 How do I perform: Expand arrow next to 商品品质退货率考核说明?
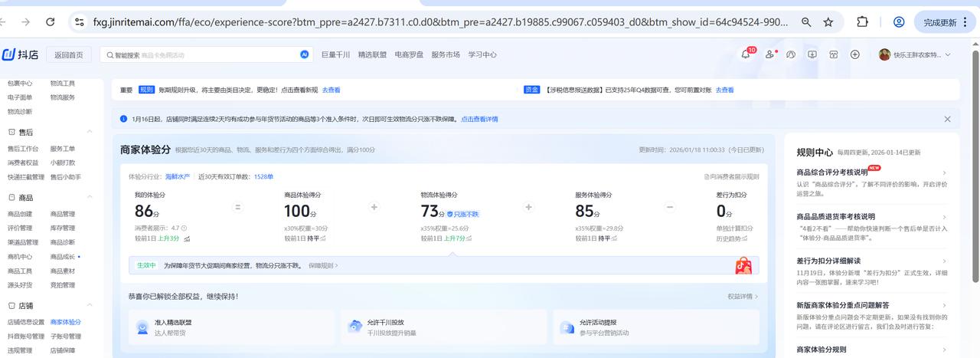[x=944, y=217]
